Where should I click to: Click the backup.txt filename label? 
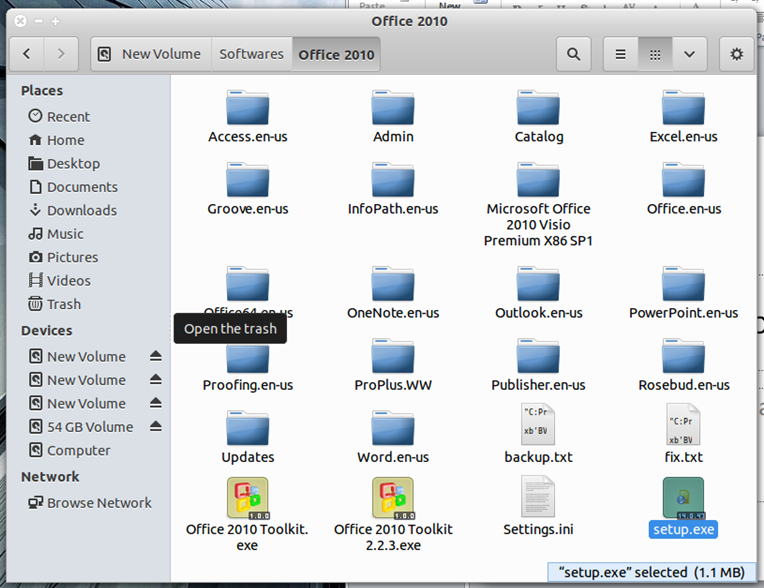[x=538, y=457]
